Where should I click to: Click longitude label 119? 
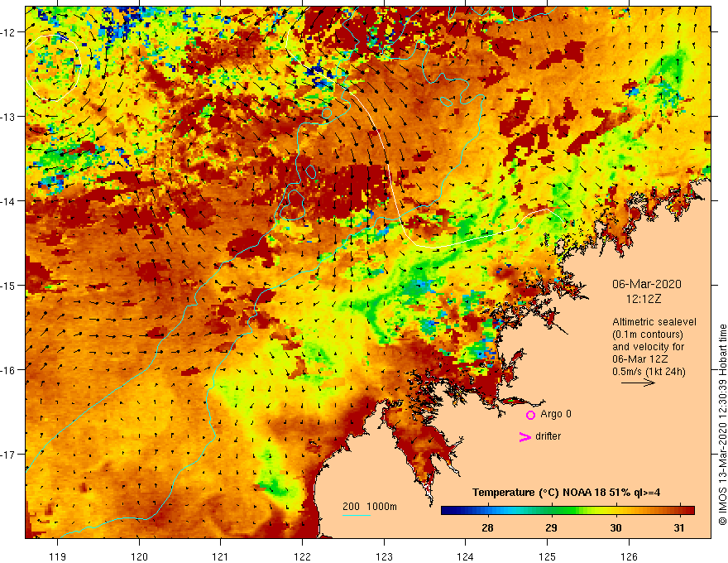(58, 556)
